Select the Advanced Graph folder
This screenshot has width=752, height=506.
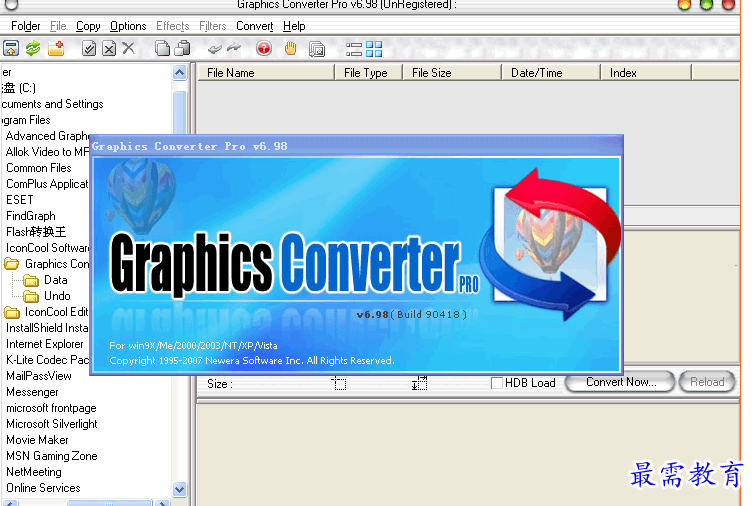(x=47, y=136)
